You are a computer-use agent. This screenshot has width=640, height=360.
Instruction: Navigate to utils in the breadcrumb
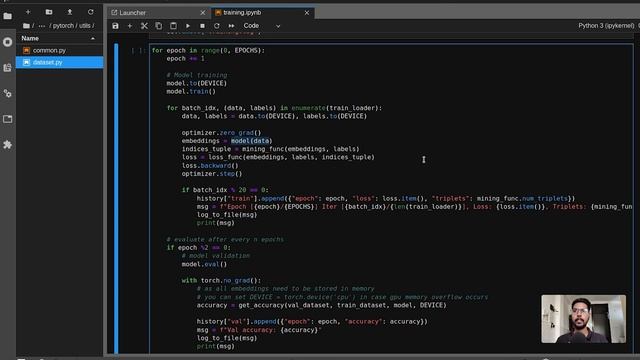[84, 26]
